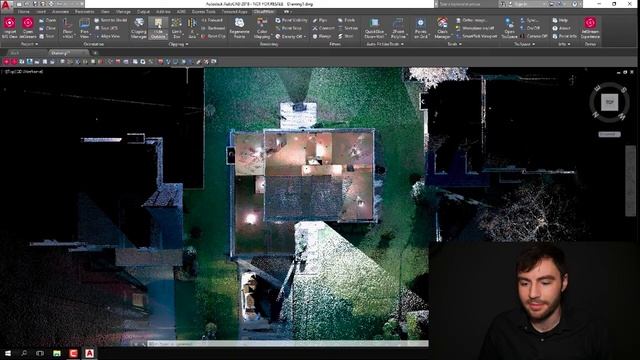Click the Import data ribbon button
The width and height of the screenshot is (640, 360).
click(x=10, y=27)
